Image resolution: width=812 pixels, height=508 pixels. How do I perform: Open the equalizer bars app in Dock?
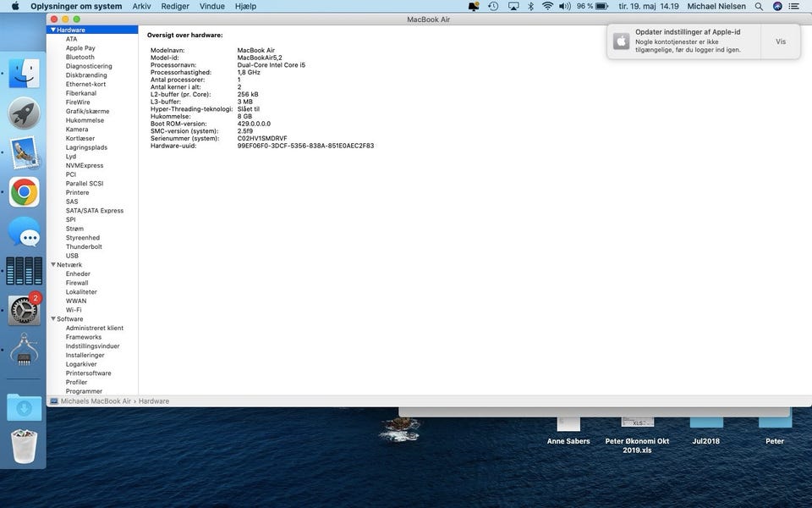24,271
